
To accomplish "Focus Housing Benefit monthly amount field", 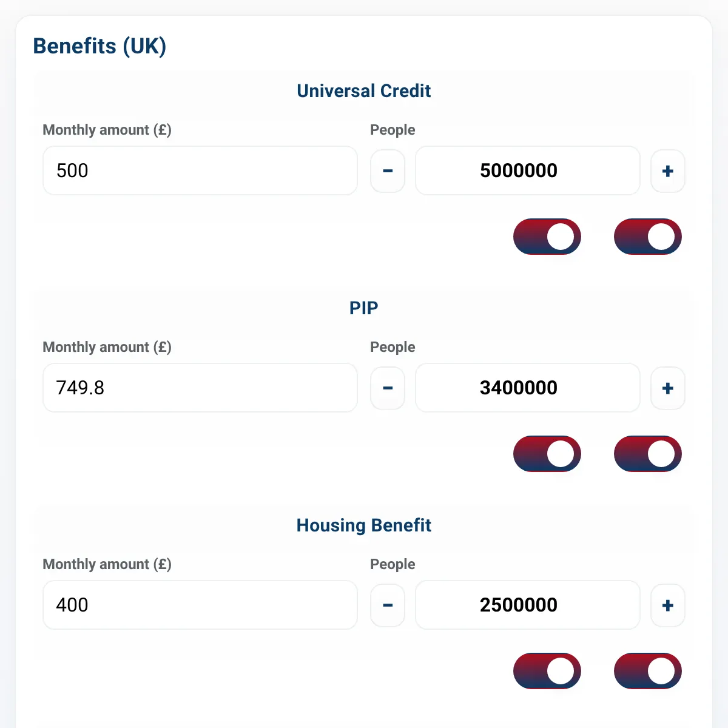I will click(x=200, y=605).
